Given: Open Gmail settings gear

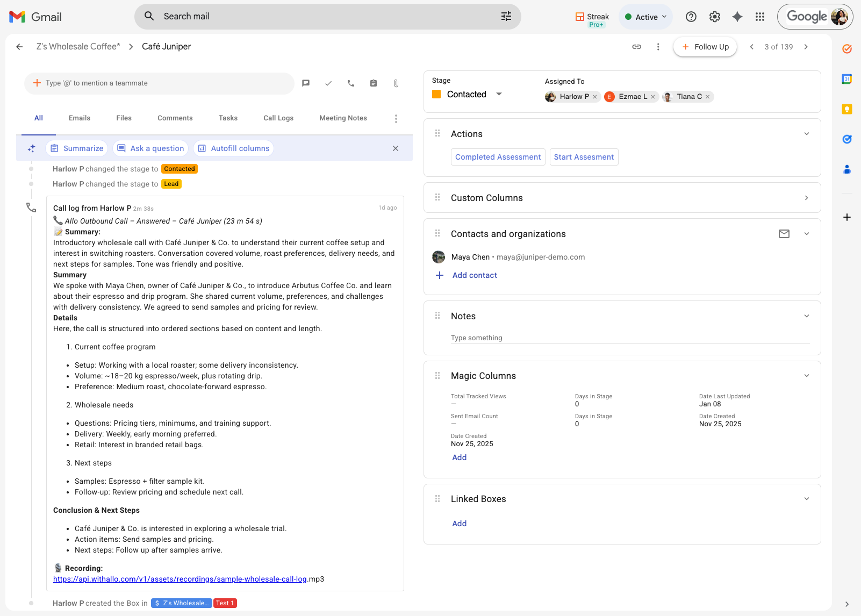Looking at the screenshot, I should pyautogui.click(x=715, y=17).
